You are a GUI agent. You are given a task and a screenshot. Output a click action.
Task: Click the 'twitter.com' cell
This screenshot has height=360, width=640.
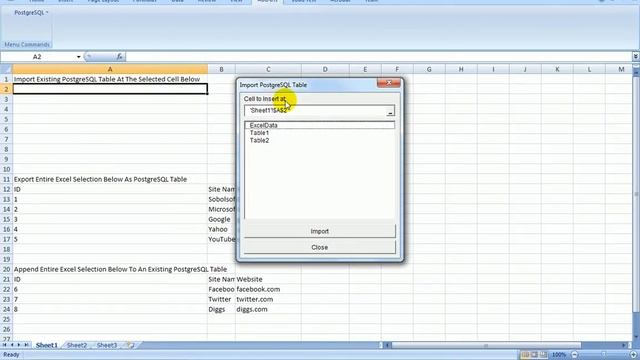coord(268,299)
